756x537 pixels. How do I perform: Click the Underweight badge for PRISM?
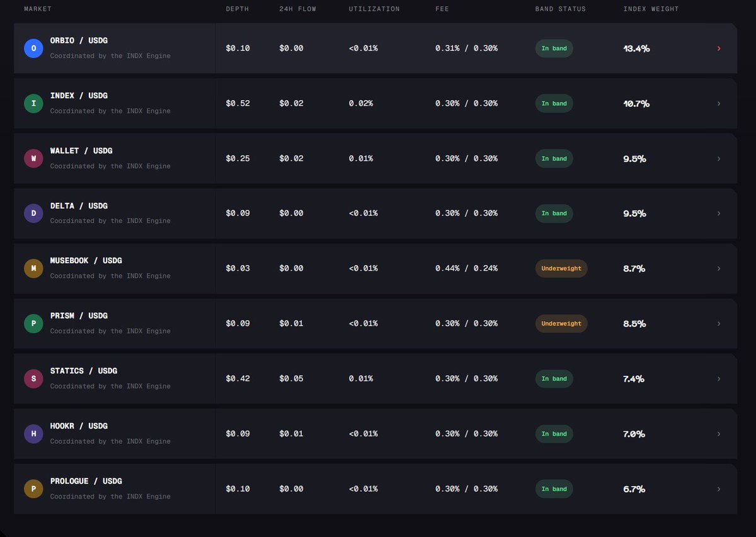(x=561, y=324)
